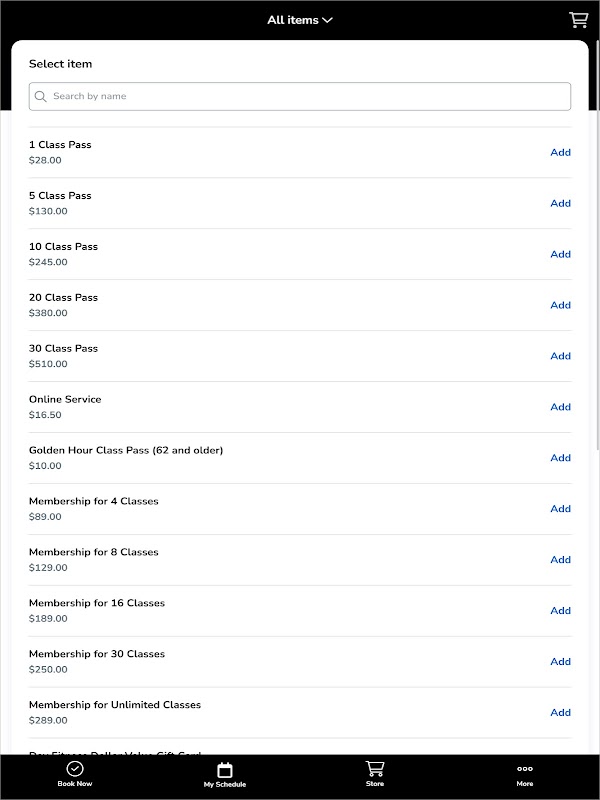
Task: Expand the All items dropdown
Action: coord(300,20)
